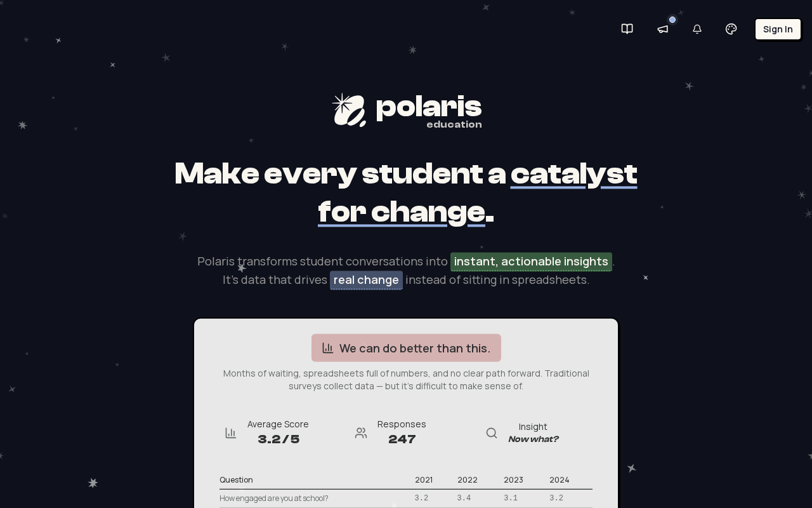
Task: Select the 2024 column header
Action: click(560, 480)
